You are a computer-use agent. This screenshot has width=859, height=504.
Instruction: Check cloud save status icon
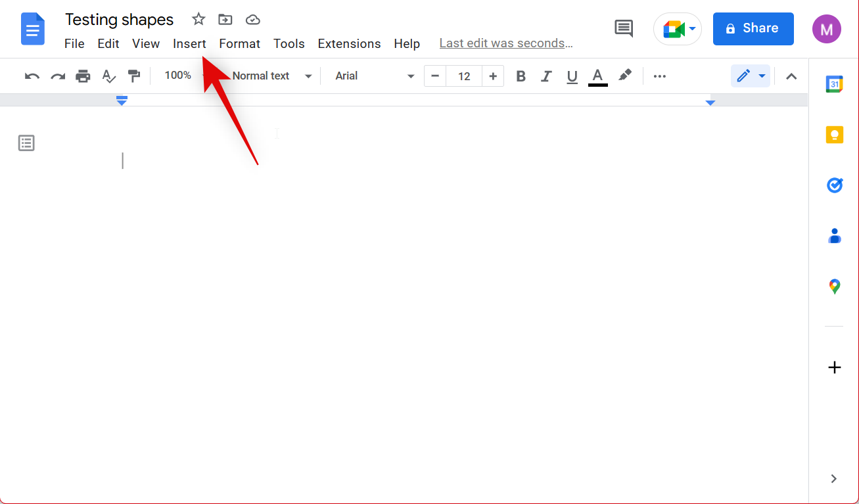coord(253,20)
